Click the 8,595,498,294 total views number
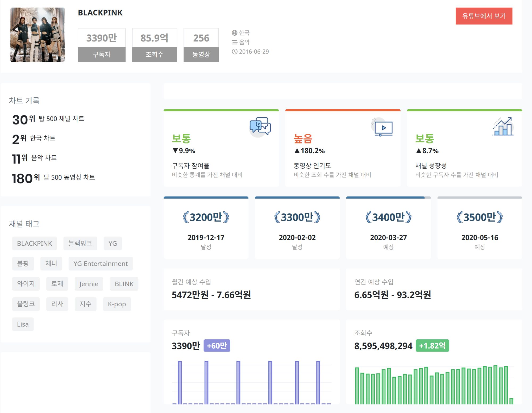Viewport: 532px width, 413px height. pos(383,346)
